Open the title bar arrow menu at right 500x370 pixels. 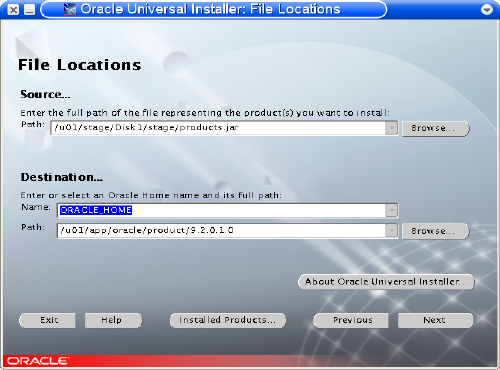(x=487, y=9)
